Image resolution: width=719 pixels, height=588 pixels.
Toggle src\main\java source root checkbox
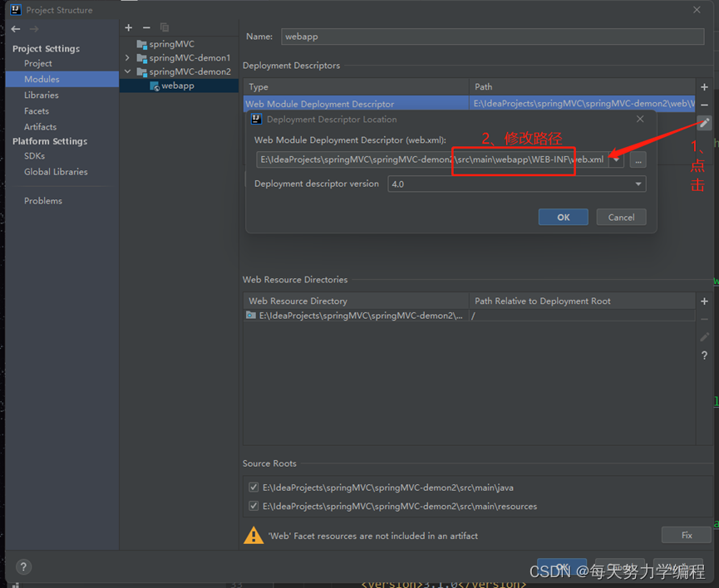point(254,488)
